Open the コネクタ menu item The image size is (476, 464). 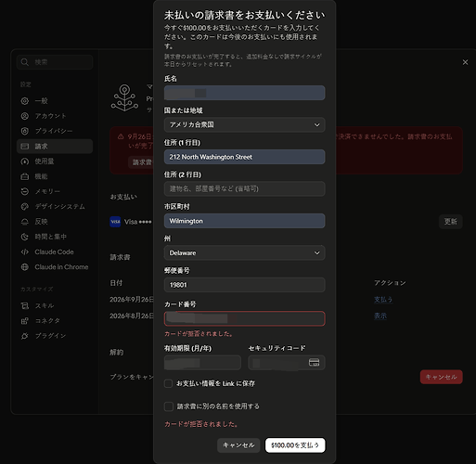[55, 321]
